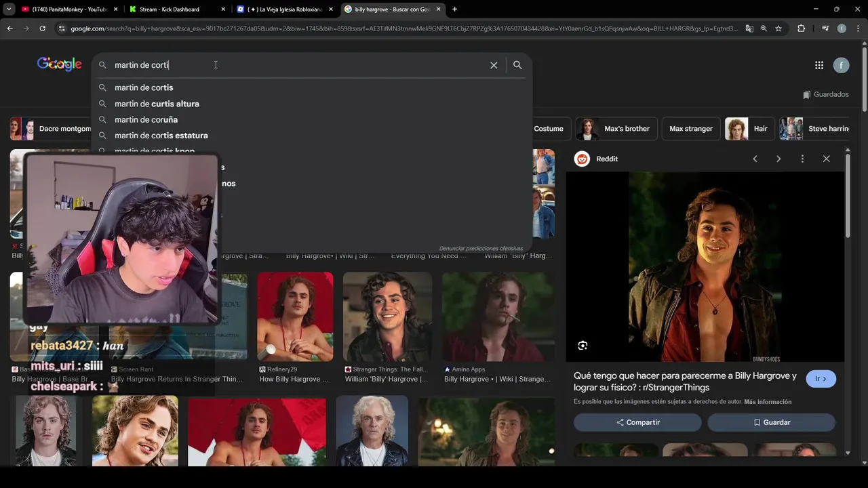Click the address bar URL
868x488 pixels.
click(403, 28)
